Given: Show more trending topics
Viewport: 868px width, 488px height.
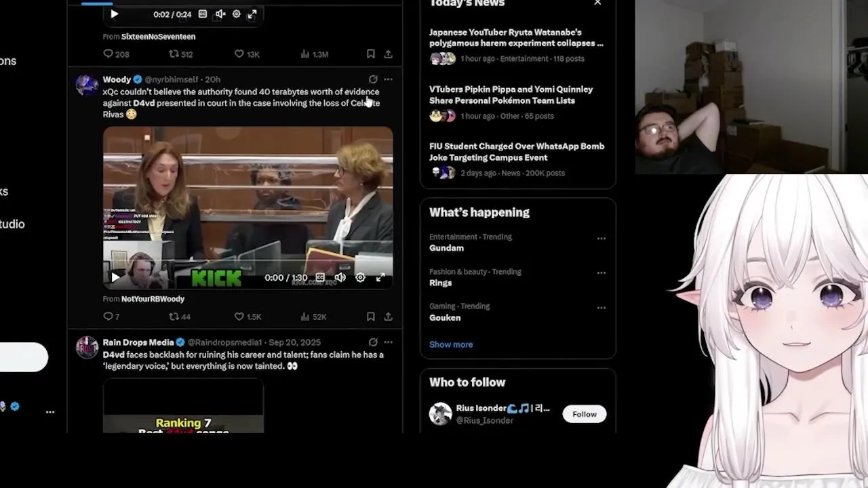Looking at the screenshot, I should tap(451, 344).
